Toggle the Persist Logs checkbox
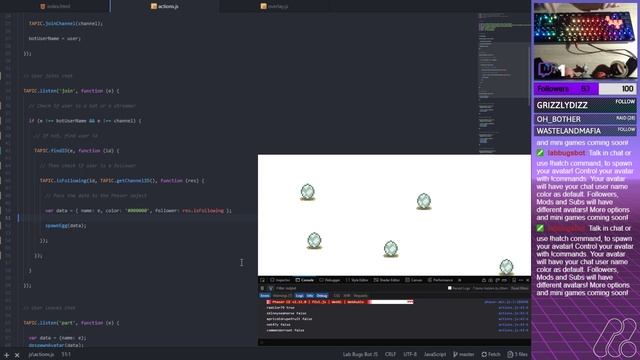 click(450, 288)
